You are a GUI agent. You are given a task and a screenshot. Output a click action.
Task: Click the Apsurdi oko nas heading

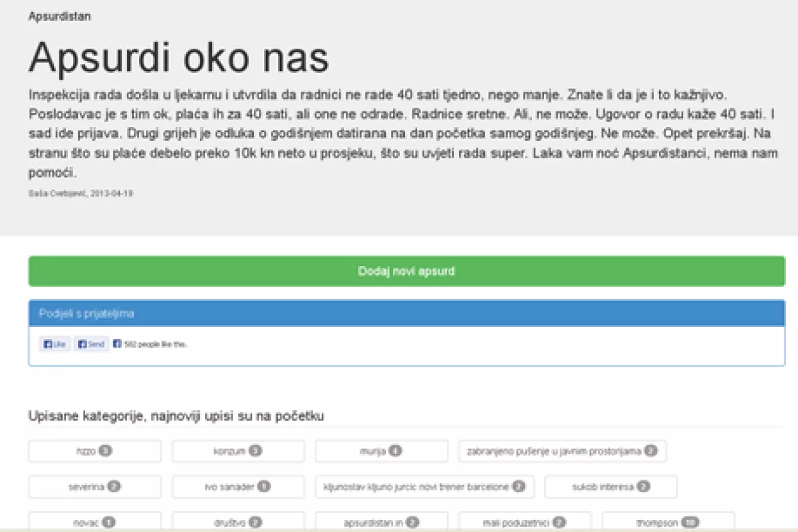179,58
